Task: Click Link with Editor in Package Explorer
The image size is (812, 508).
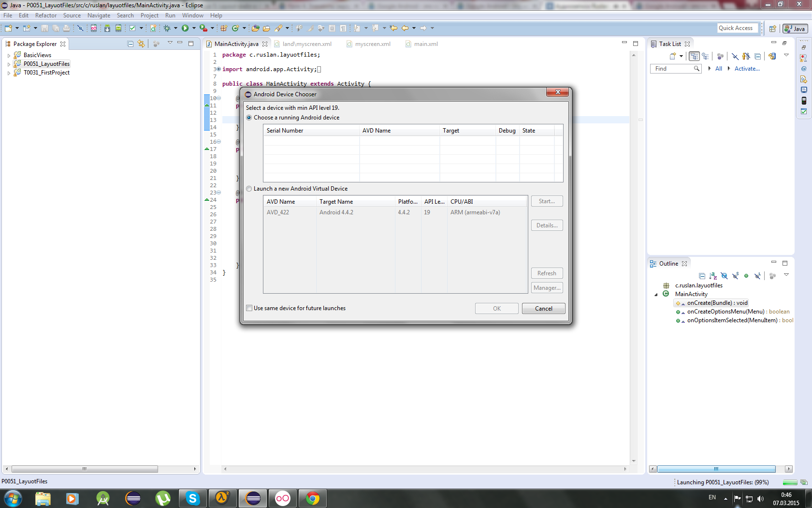Action: [141, 44]
